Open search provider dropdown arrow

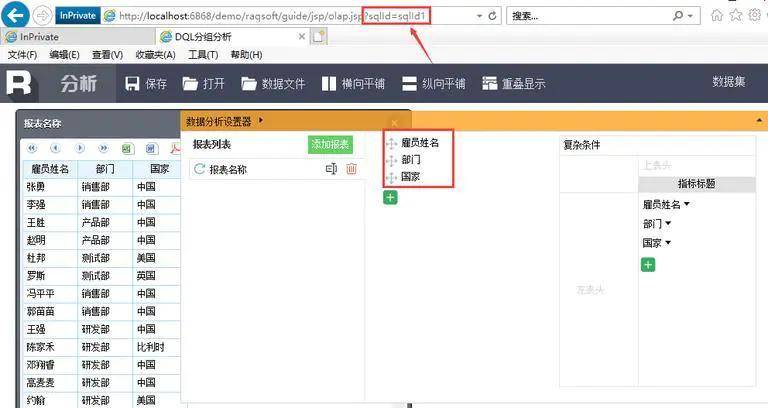691,16
